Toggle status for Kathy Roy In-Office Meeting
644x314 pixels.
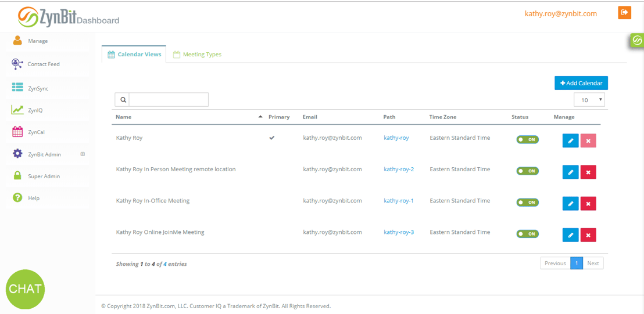(527, 202)
